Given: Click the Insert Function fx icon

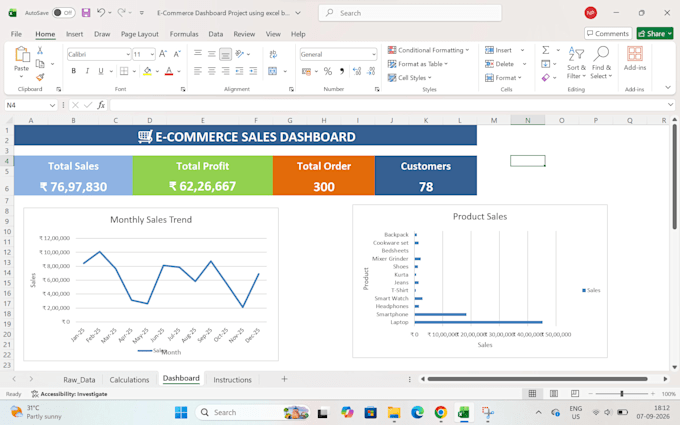Looking at the screenshot, I should coord(101,105).
